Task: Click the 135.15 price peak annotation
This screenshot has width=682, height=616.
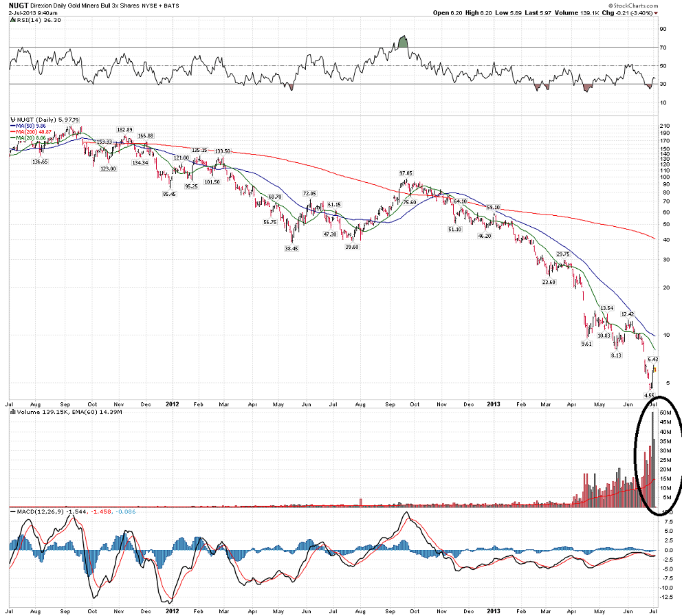Action: point(199,150)
